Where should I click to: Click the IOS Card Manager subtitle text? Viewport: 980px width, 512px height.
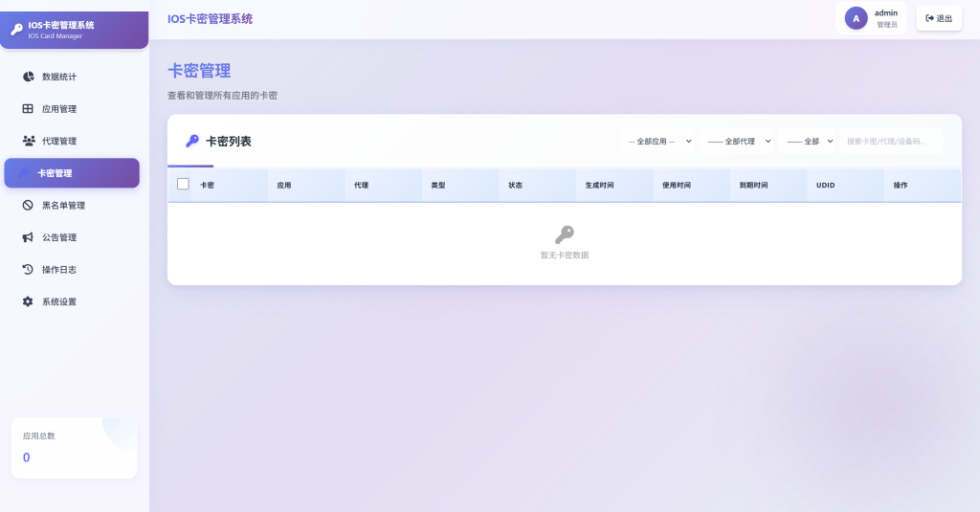pos(55,36)
